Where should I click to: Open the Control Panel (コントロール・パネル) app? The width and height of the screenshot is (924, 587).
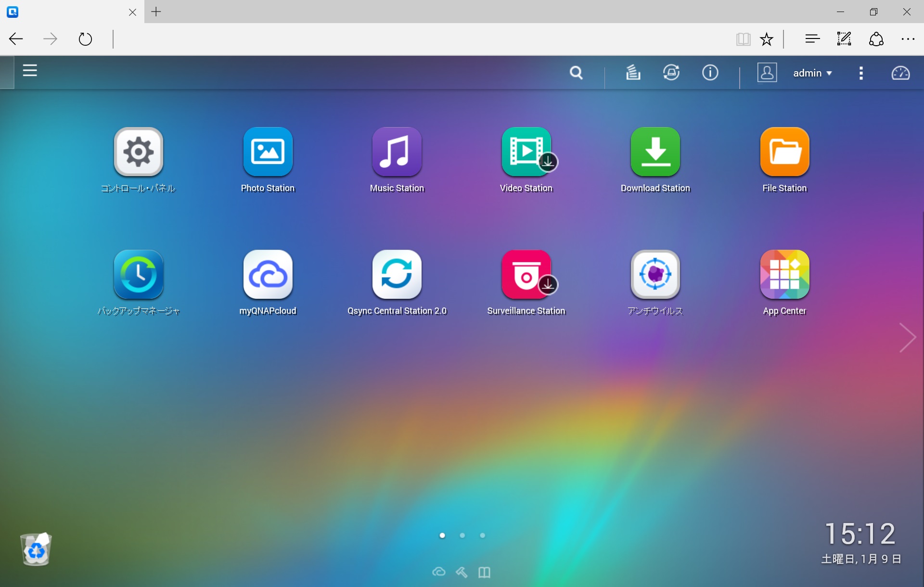click(x=139, y=152)
